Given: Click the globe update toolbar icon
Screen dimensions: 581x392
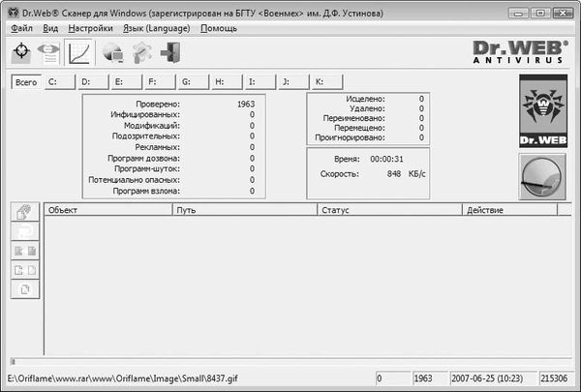Looking at the screenshot, I should (x=111, y=53).
